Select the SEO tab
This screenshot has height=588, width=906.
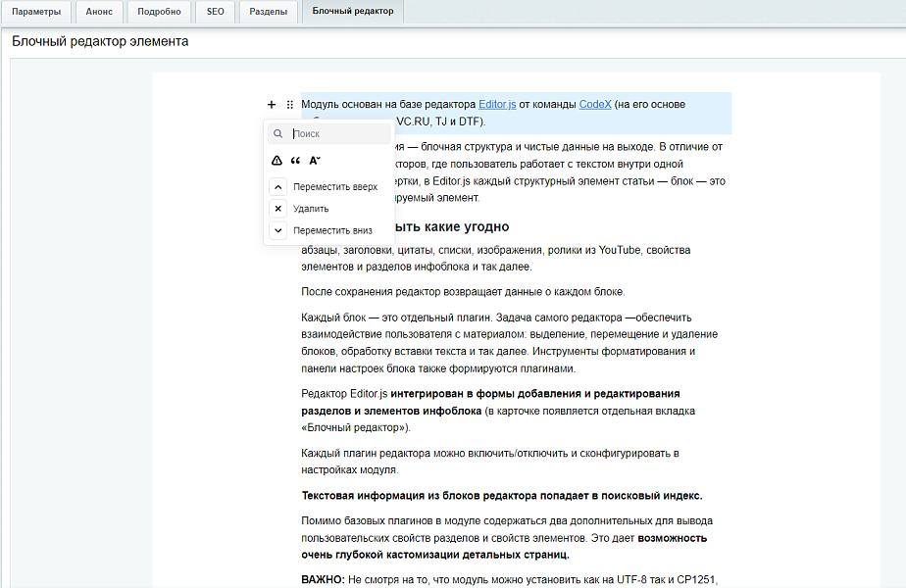pos(214,12)
